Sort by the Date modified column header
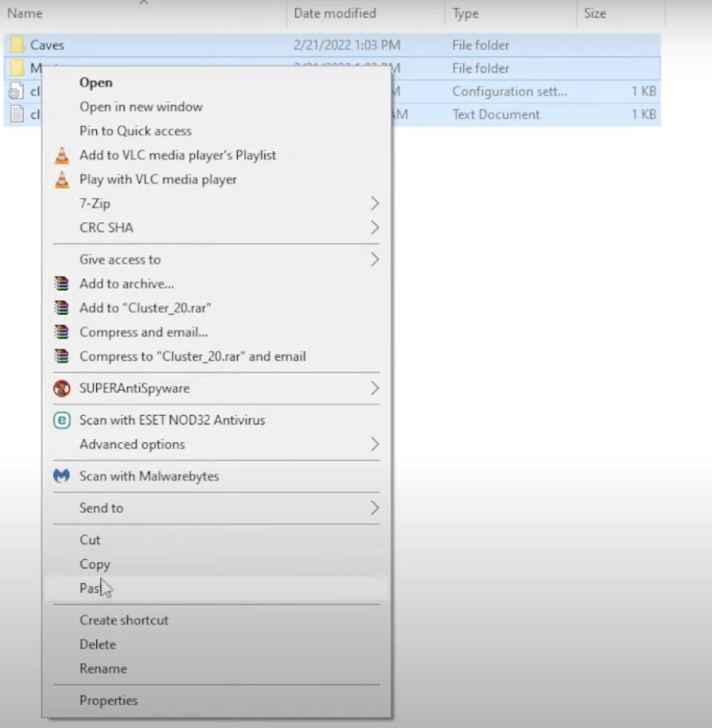Image resolution: width=712 pixels, height=728 pixels. 335,13
